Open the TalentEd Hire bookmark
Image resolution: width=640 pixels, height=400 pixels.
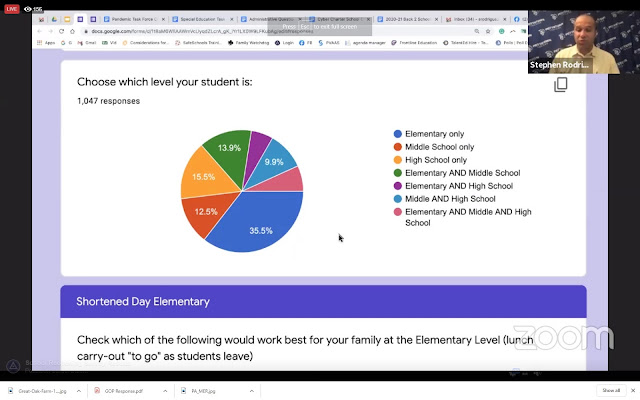(465, 42)
